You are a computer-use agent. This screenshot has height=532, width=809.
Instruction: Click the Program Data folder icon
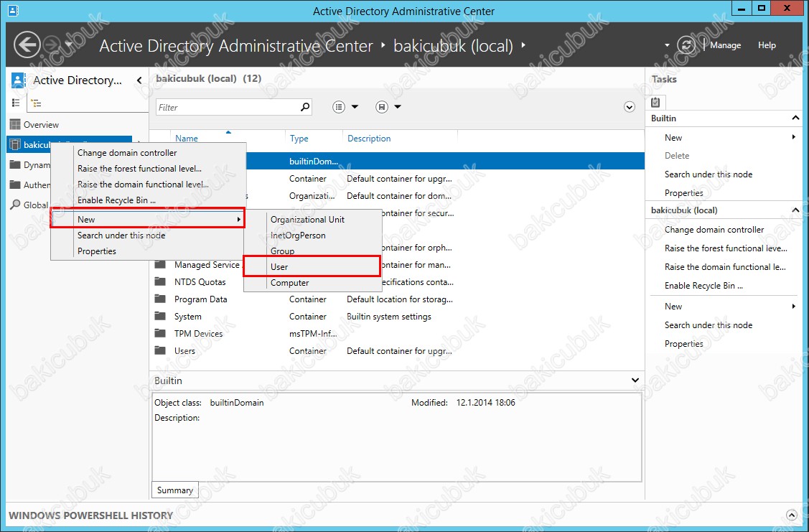click(x=161, y=299)
